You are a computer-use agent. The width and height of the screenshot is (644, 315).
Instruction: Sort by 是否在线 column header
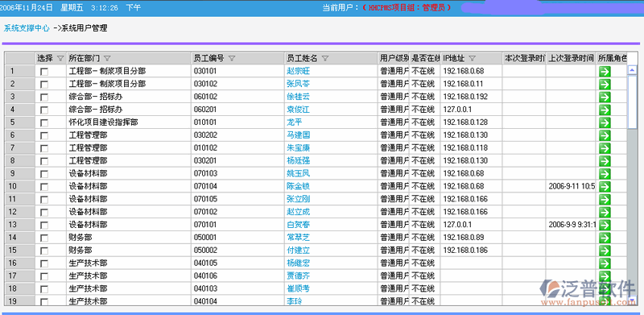[425, 58]
